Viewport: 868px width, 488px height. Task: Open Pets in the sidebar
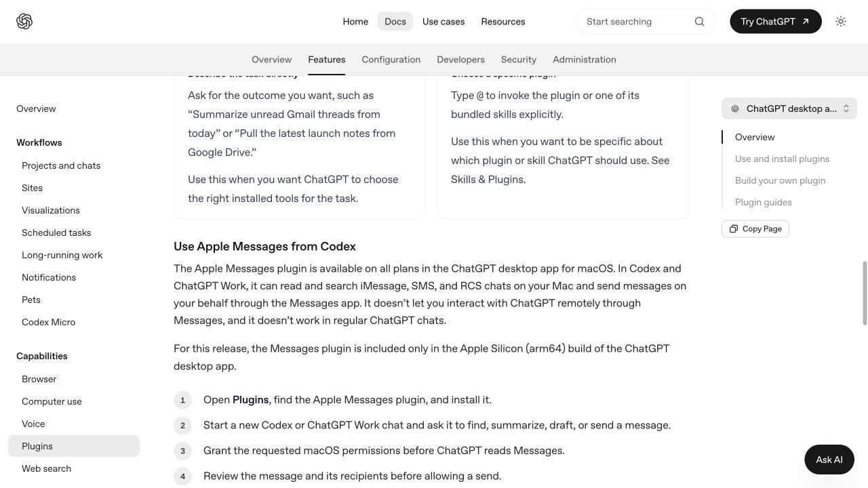coord(31,300)
